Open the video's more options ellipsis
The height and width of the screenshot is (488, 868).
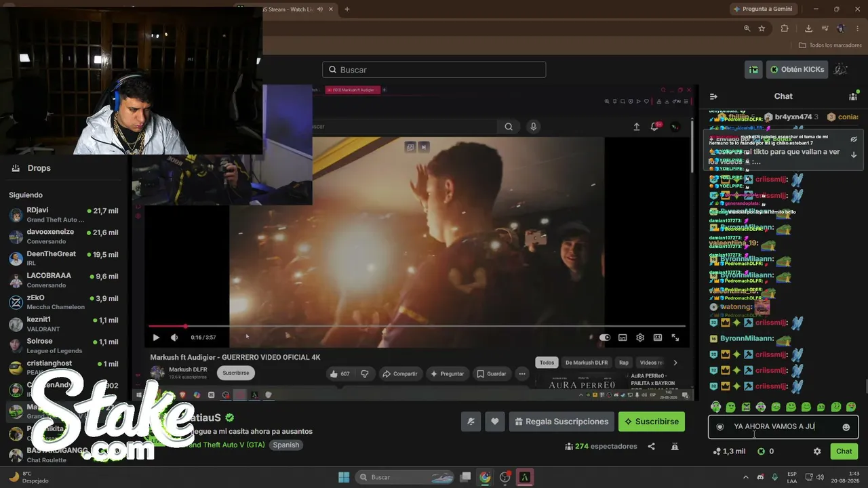pos(522,373)
